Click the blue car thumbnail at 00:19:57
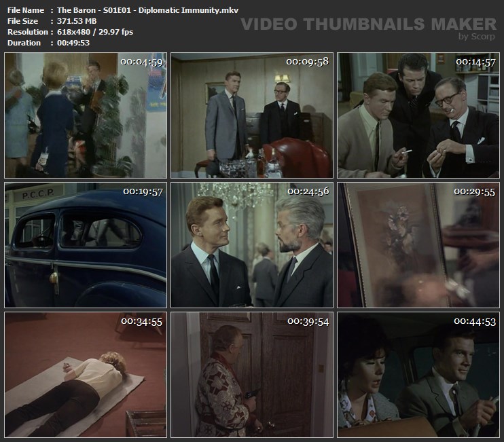 point(86,245)
